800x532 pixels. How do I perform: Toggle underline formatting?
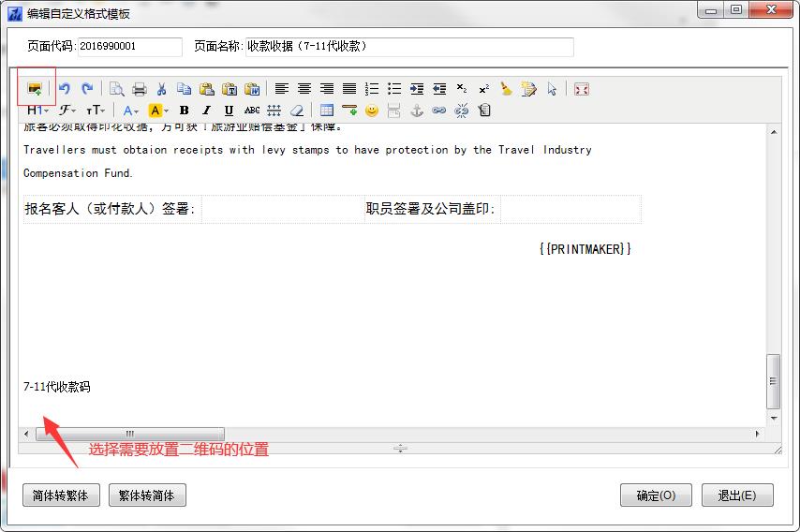[x=229, y=111]
